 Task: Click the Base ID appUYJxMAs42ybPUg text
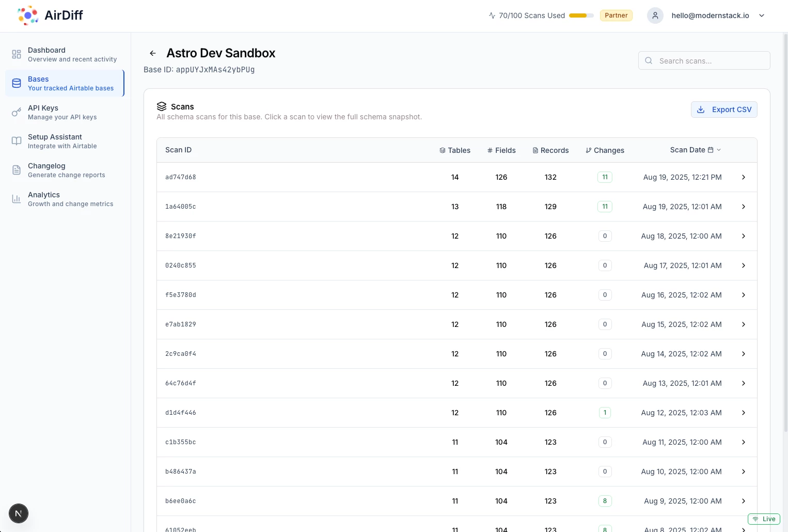tap(199, 70)
